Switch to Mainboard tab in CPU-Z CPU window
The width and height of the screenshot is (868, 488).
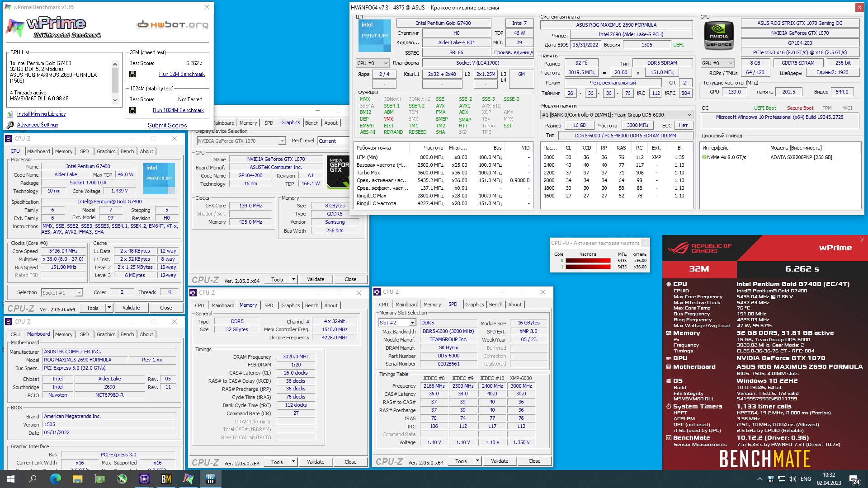pos(38,151)
